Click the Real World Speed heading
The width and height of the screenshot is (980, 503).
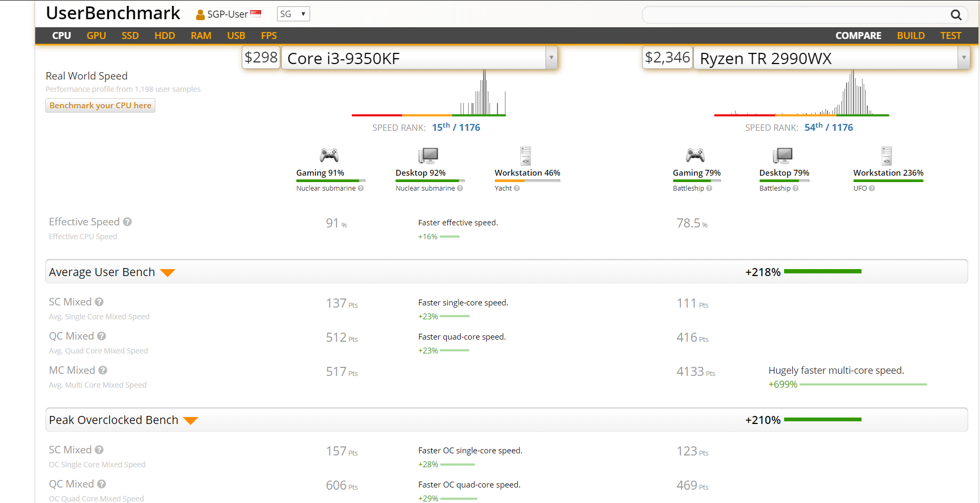click(86, 76)
